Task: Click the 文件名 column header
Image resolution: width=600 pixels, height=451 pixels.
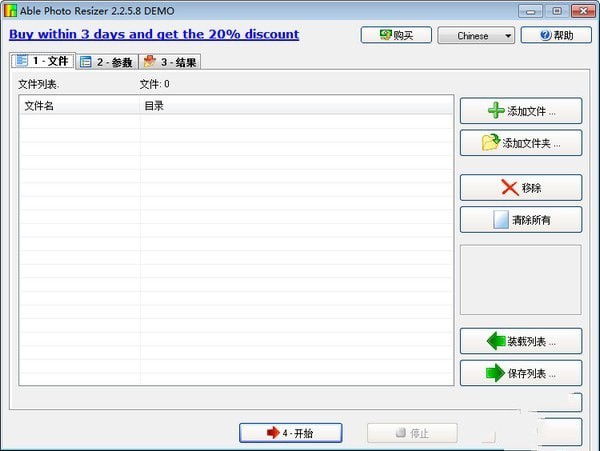Action: click(80, 106)
